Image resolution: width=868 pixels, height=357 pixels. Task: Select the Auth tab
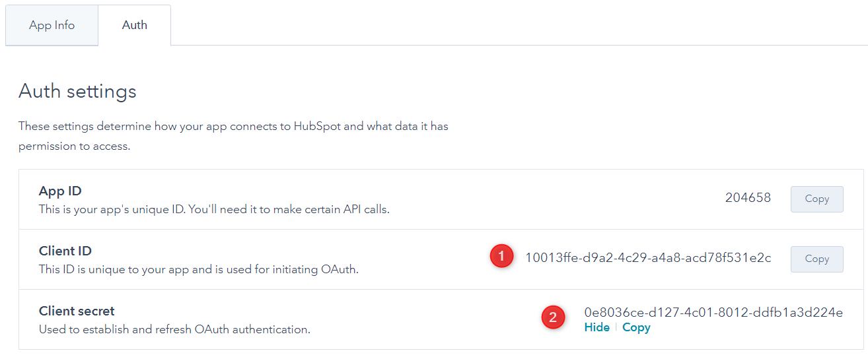click(x=134, y=25)
